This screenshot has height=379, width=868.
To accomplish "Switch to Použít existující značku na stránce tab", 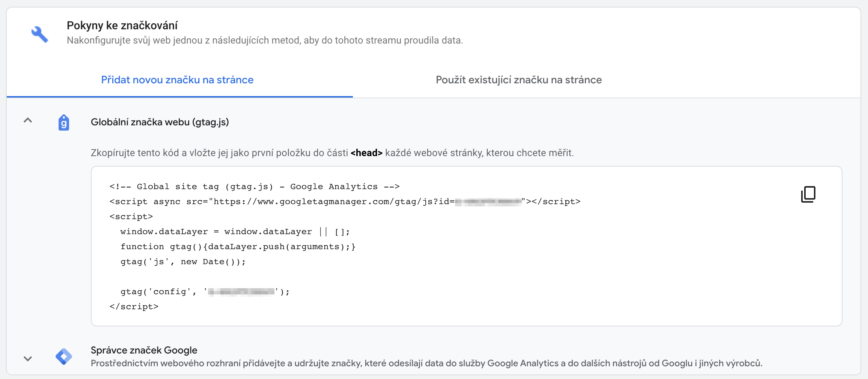I will (518, 80).
